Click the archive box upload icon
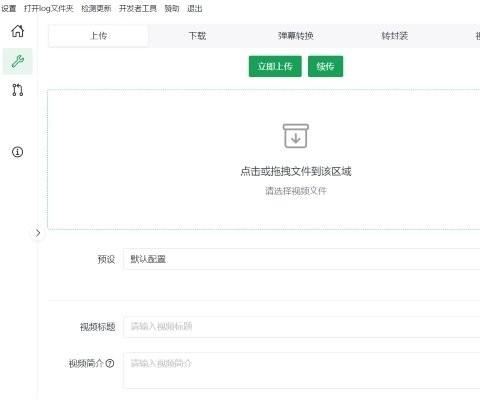480x400 pixels. [x=296, y=136]
